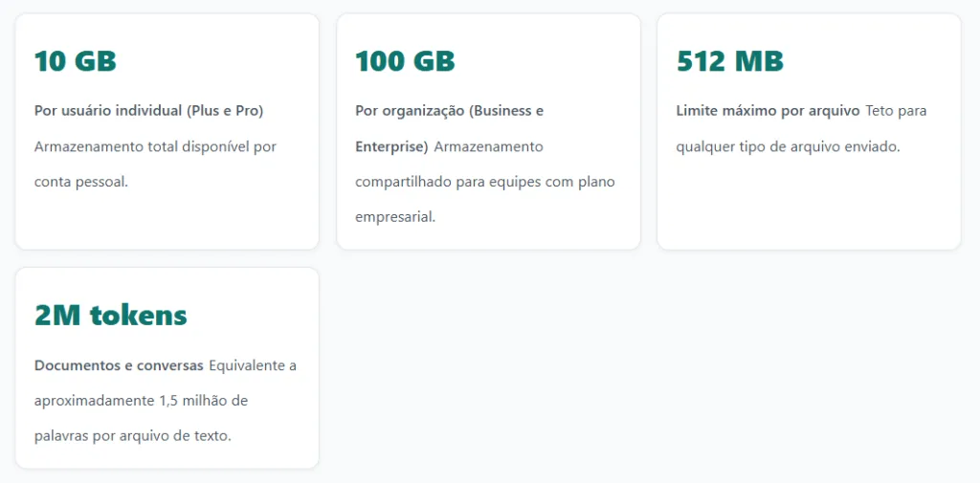
Task: Click the "aproximadamente 1,5 milhão de" line
Action: (141, 401)
